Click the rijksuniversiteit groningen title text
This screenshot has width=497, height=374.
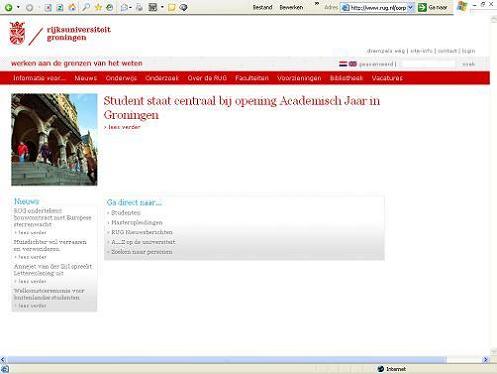click(78, 34)
